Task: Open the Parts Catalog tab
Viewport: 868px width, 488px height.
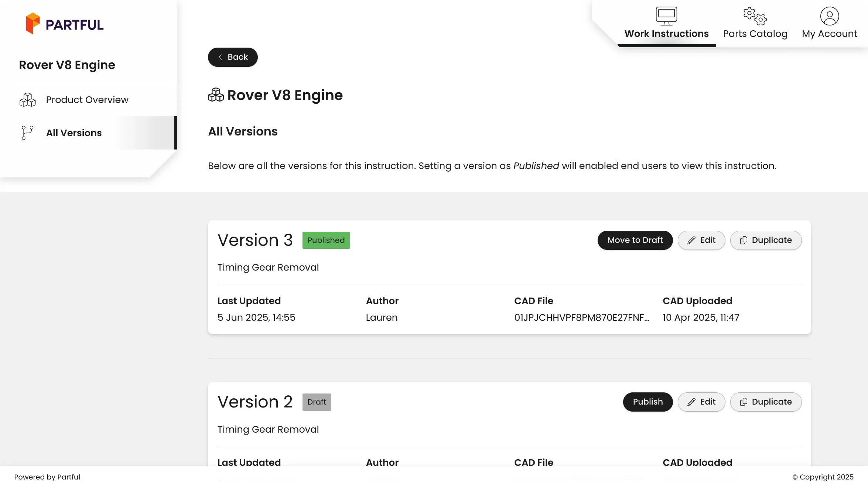Action: click(x=755, y=34)
